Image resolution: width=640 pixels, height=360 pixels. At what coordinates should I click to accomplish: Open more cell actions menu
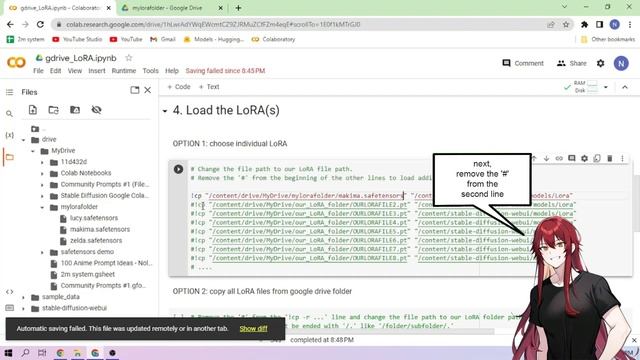[622, 158]
